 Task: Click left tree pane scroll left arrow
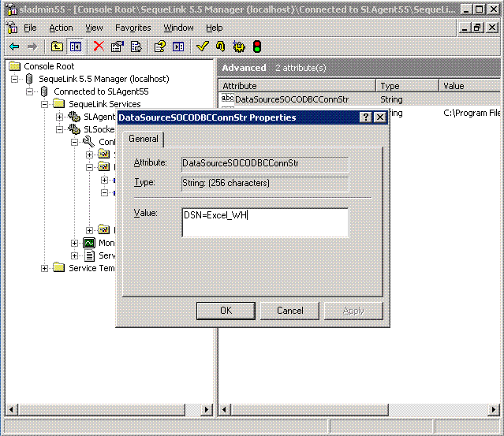(x=12, y=410)
